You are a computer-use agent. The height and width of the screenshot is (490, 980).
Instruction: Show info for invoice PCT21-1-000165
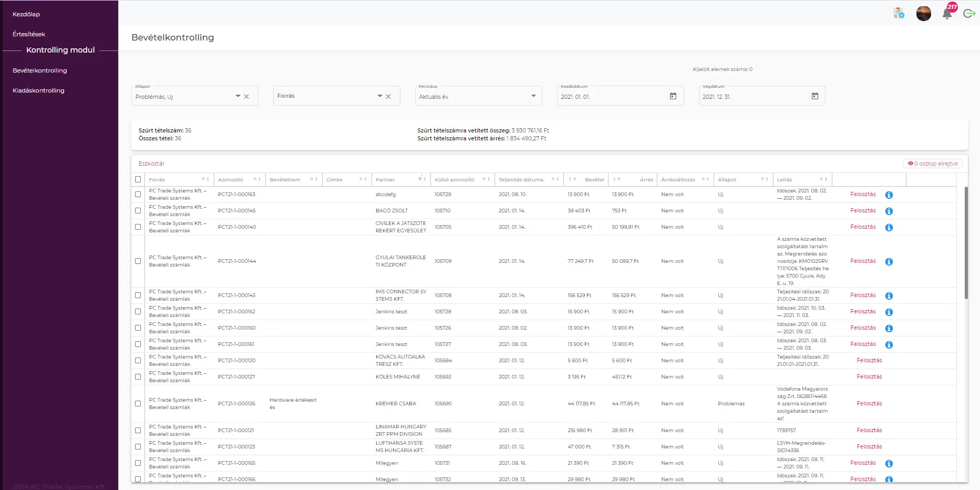click(x=889, y=463)
